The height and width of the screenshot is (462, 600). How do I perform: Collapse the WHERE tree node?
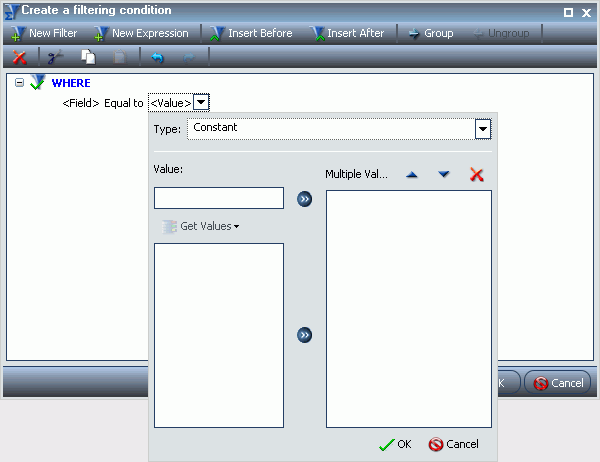(x=19, y=82)
